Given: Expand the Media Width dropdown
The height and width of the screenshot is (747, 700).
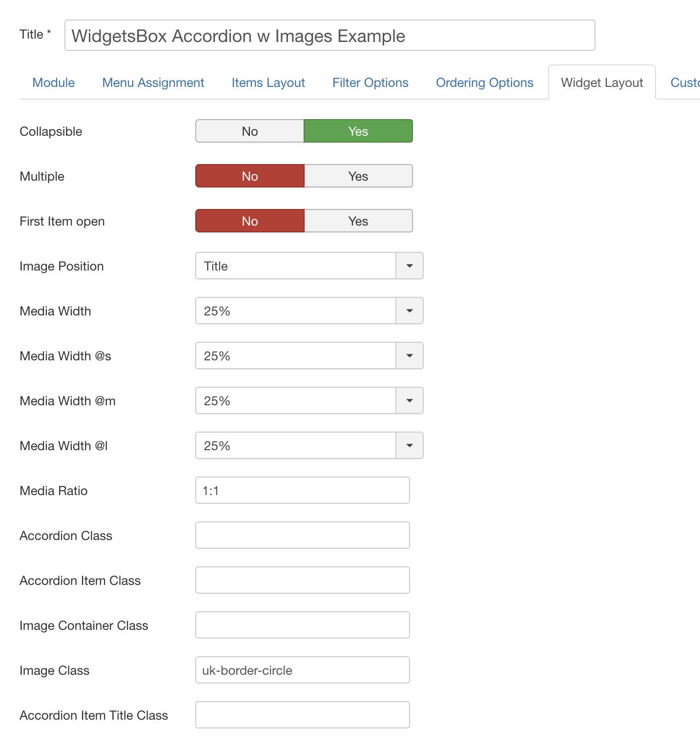Looking at the screenshot, I should 410,311.
